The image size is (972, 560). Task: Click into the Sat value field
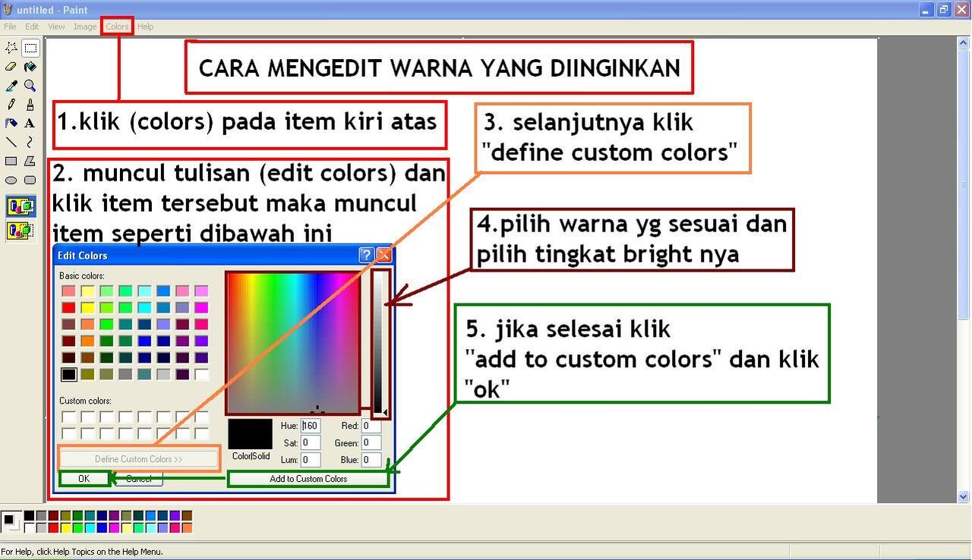tap(311, 442)
